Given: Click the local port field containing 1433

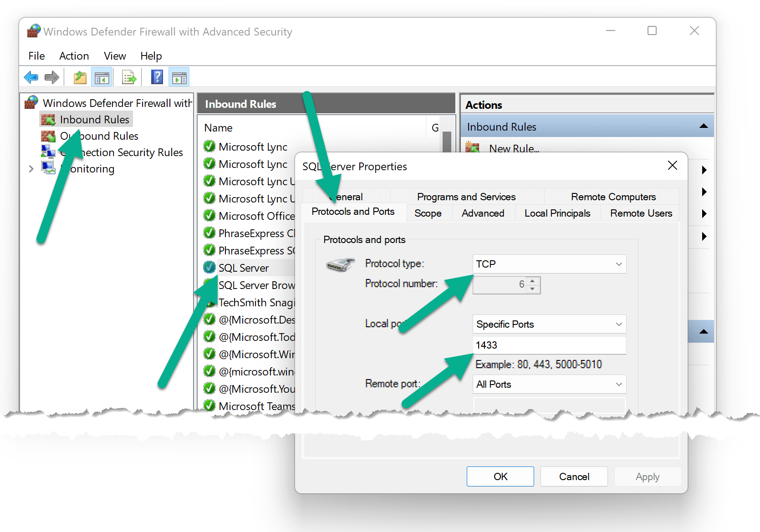Looking at the screenshot, I should coord(549,345).
